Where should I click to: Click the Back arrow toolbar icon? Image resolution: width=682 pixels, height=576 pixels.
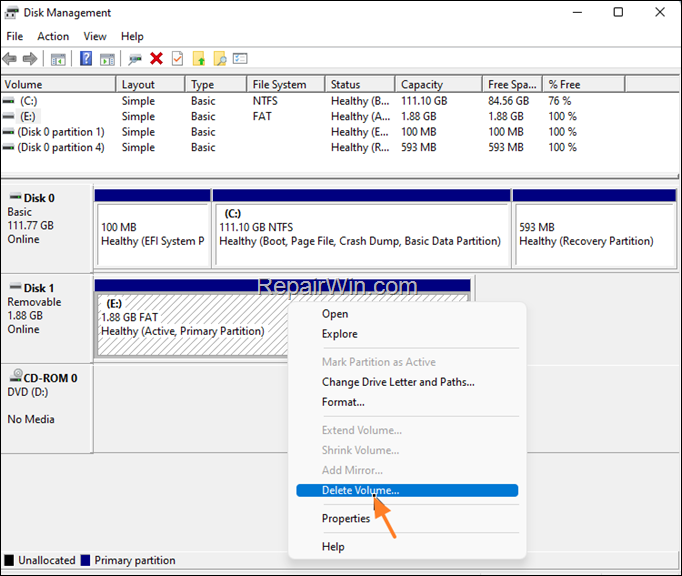tap(10, 58)
